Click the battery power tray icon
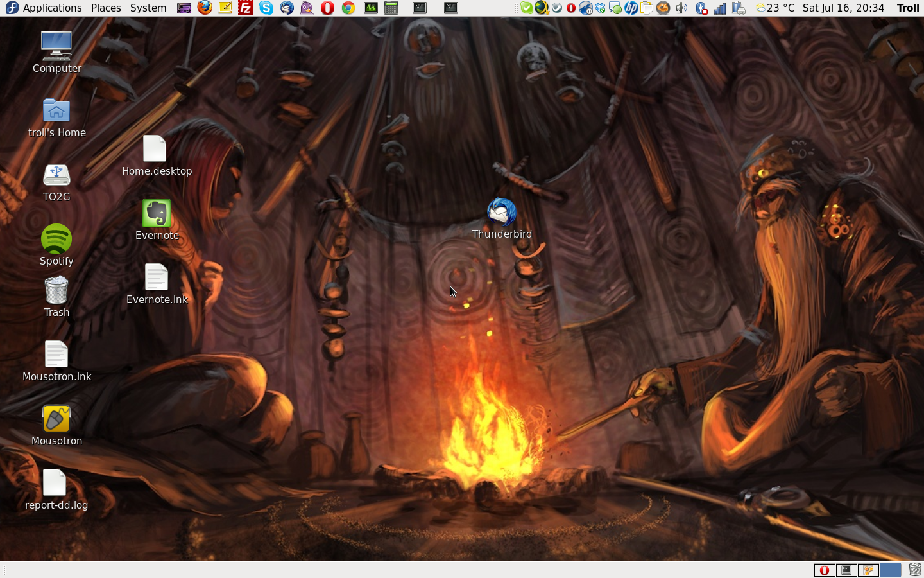Image resolution: width=924 pixels, height=578 pixels. pyautogui.click(x=739, y=8)
